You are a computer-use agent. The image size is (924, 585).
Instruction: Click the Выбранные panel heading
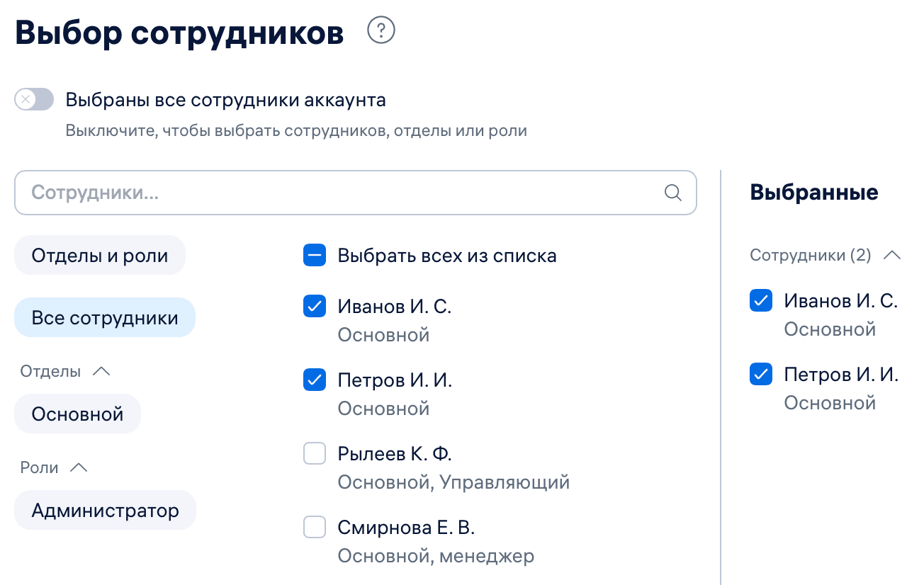point(813,191)
